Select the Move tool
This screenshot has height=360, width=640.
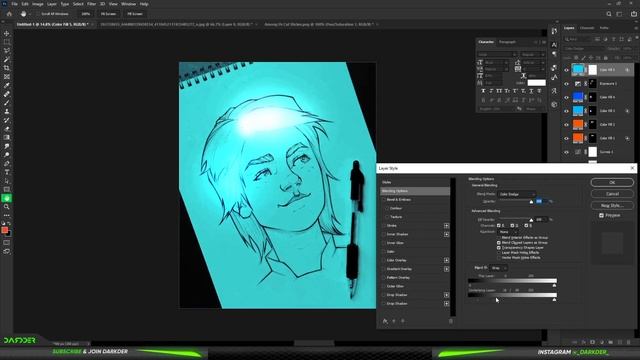coord(7,33)
